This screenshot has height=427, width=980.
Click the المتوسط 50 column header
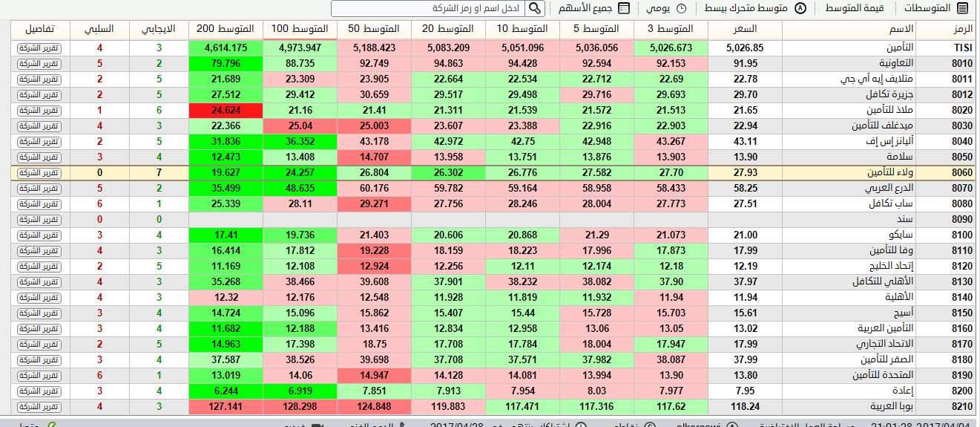(374, 29)
